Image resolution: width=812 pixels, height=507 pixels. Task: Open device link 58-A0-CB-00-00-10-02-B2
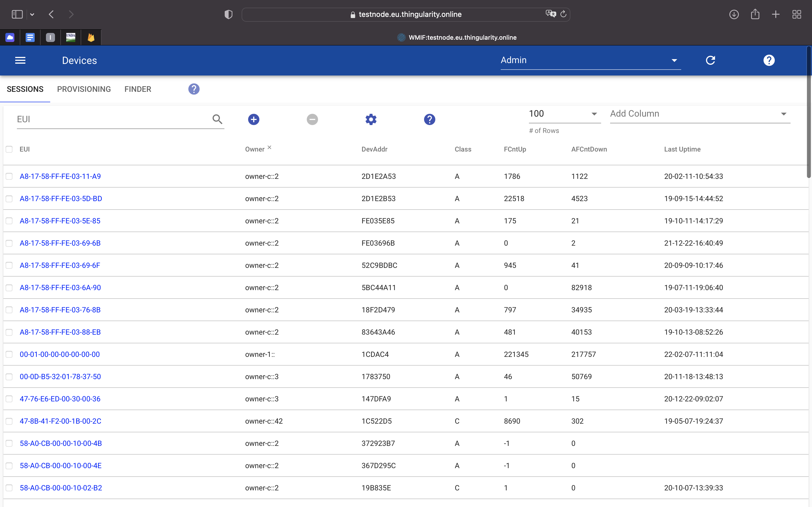[x=61, y=488]
